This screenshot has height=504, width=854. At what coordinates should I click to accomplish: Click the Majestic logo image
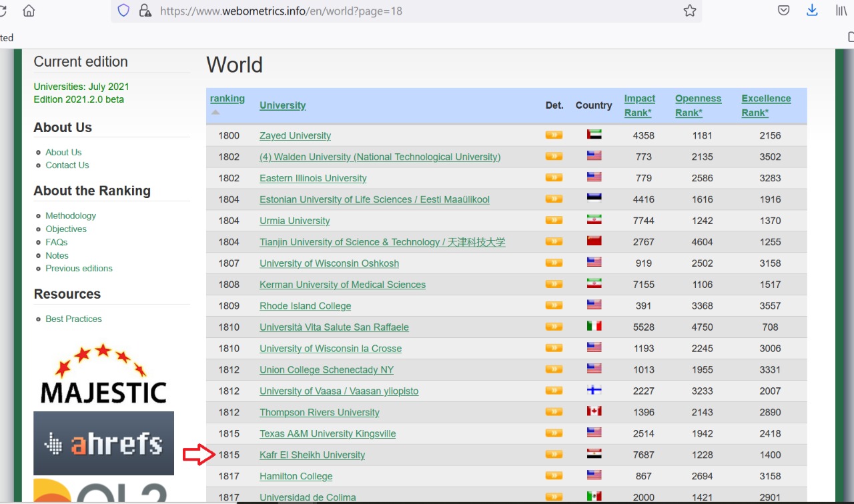click(x=103, y=375)
